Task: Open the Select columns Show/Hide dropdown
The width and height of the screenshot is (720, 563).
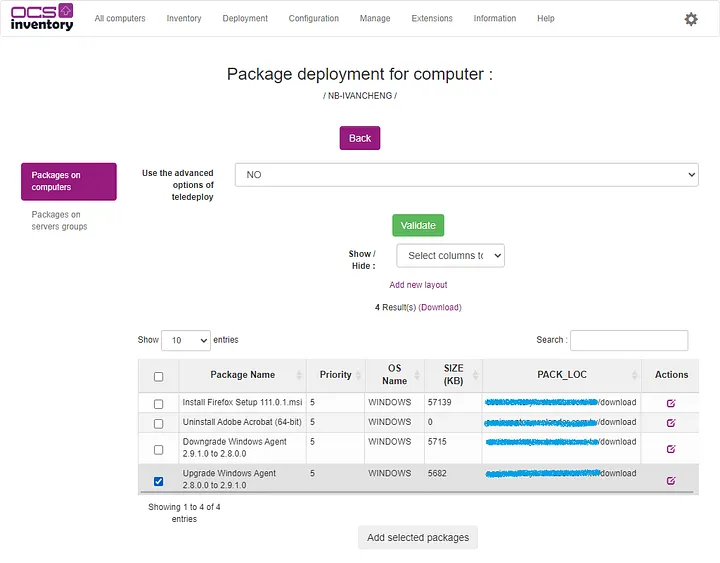Action: tap(450, 255)
